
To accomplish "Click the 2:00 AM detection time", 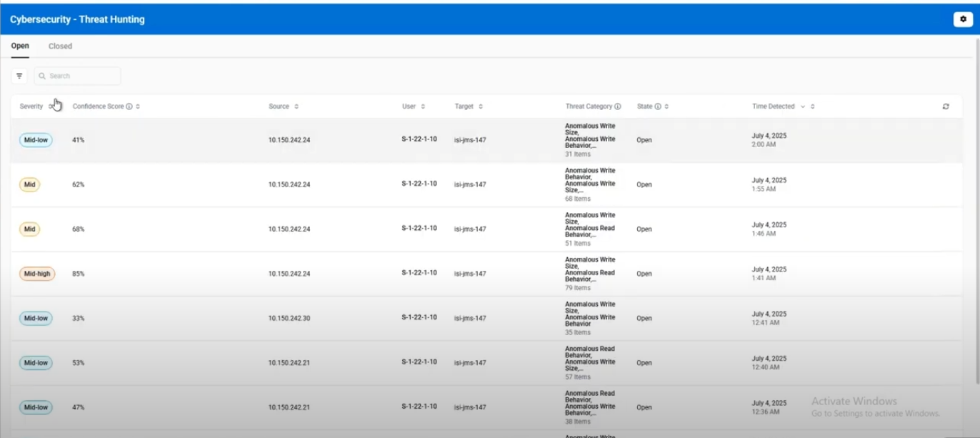I will click(x=764, y=144).
